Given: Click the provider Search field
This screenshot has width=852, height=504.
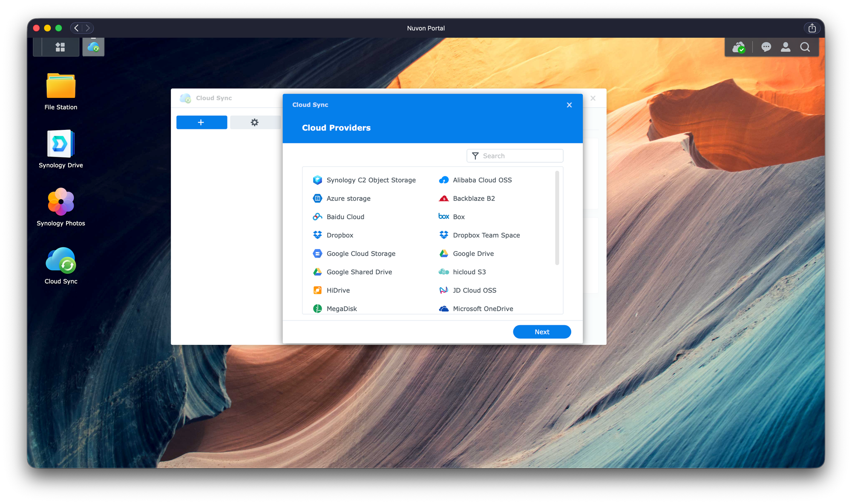Looking at the screenshot, I should click(x=521, y=156).
